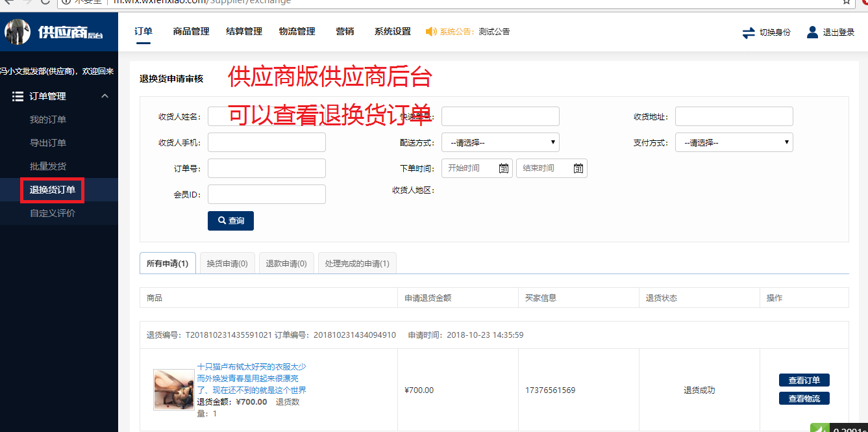This screenshot has height=432, width=868.
Task: Switch to the 换货申请(0) tab
Action: tap(227, 262)
